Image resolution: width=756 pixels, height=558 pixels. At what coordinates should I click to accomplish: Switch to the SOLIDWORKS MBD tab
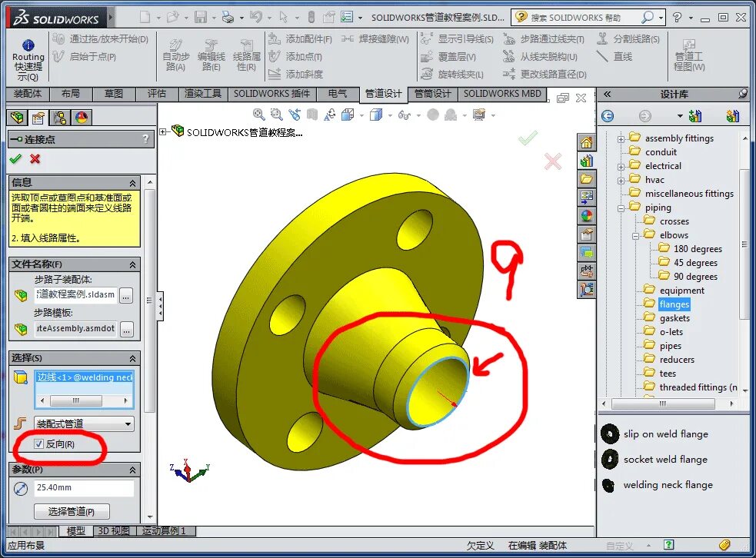pyautogui.click(x=502, y=94)
